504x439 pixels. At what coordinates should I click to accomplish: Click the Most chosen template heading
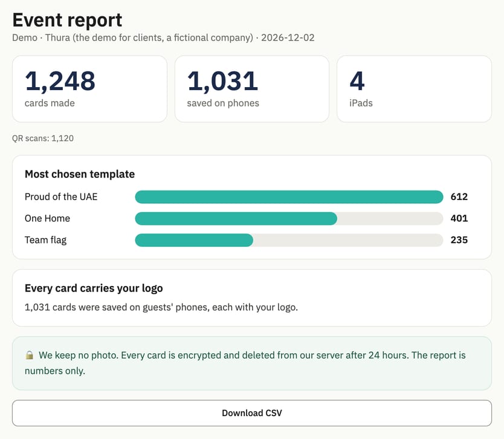pyautogui.click(x=80, y=174)
